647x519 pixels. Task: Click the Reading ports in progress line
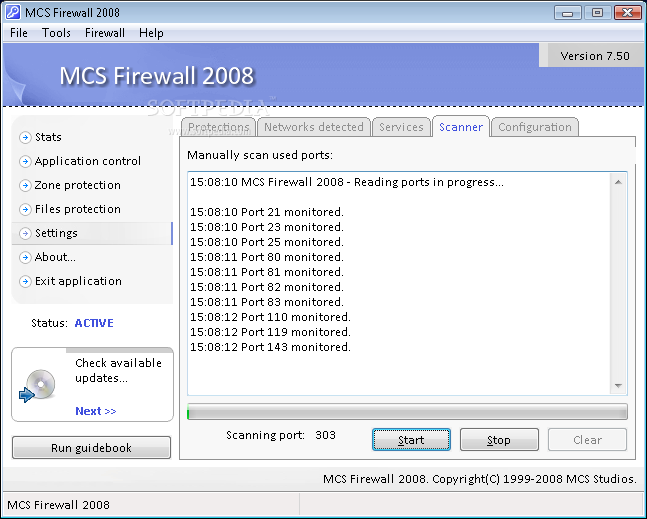(x=347, y=182)
